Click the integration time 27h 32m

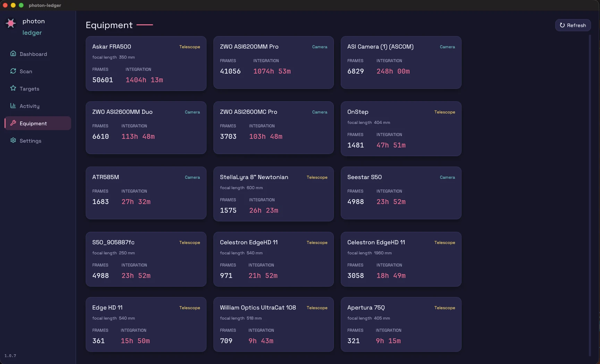(x=136, y=202)
